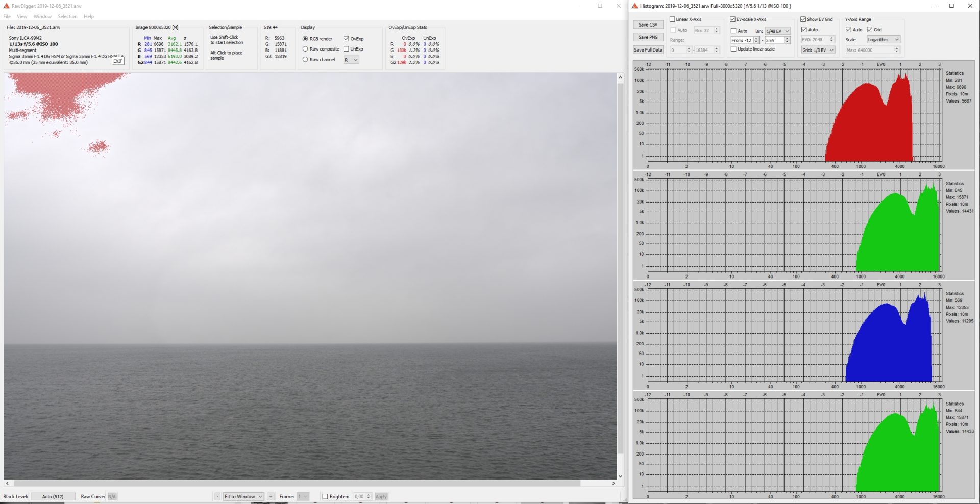Toggle the Show EV Grid checkbox
The image size is (980, 504).
[803, 19]
